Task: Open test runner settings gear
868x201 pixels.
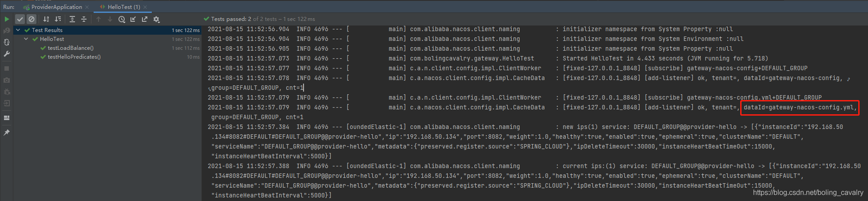Action: (x=156, y=19)
